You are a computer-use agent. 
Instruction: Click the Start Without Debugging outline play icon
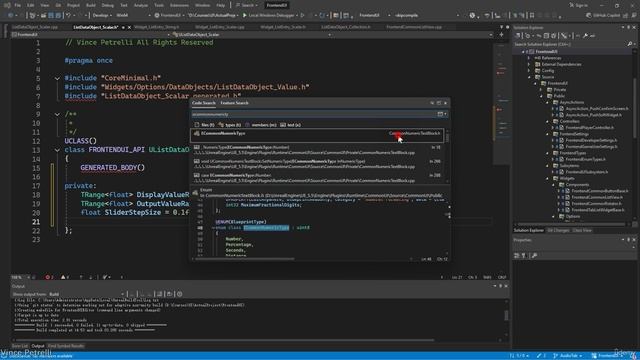tap(302, 16)
